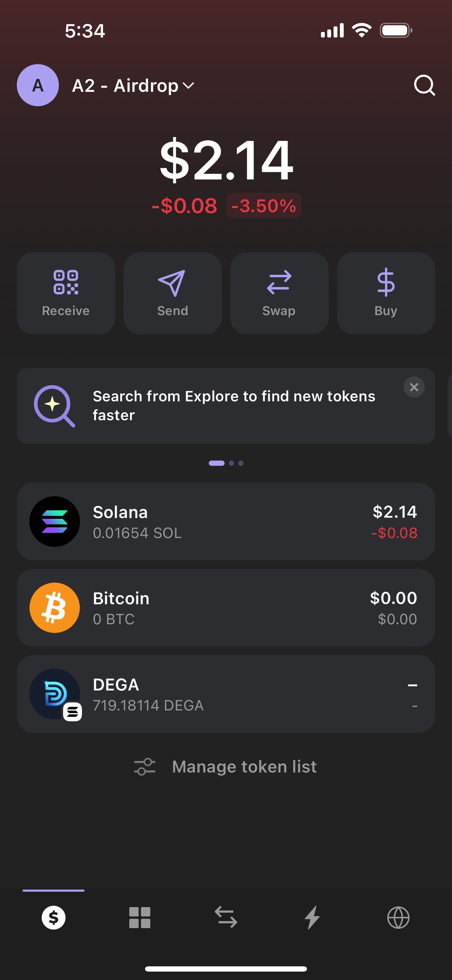Select the DEGA token row
Viewport: 452px width, 980px height.
tap(226, 694)
